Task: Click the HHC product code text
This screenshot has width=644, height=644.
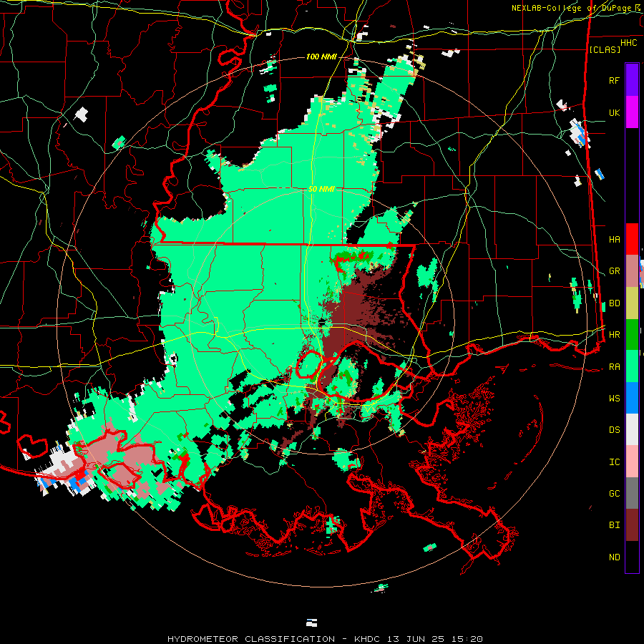Action: point(628,43)
